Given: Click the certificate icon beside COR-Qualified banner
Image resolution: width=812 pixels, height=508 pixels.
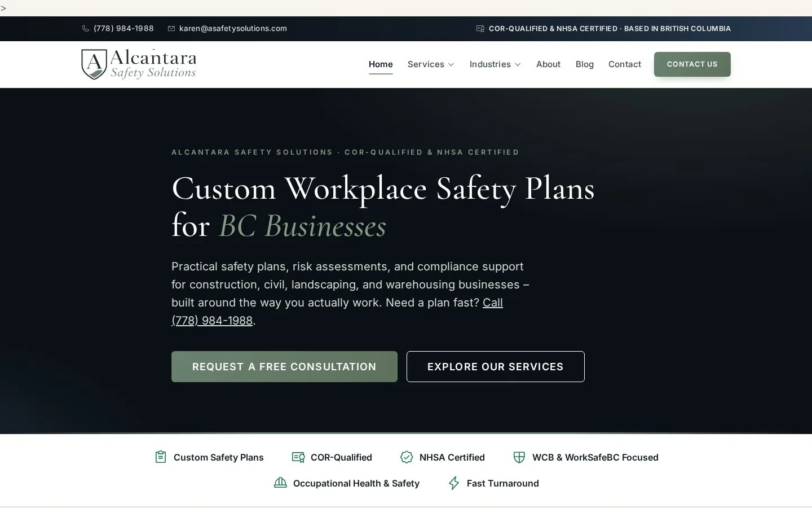Looking at the screenshot, I should pyautogui.click(x=480, y=29).
